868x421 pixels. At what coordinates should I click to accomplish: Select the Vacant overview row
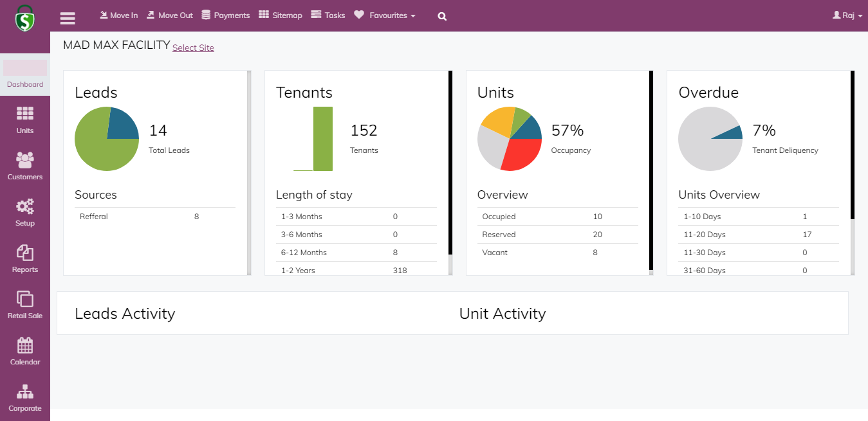558,253
